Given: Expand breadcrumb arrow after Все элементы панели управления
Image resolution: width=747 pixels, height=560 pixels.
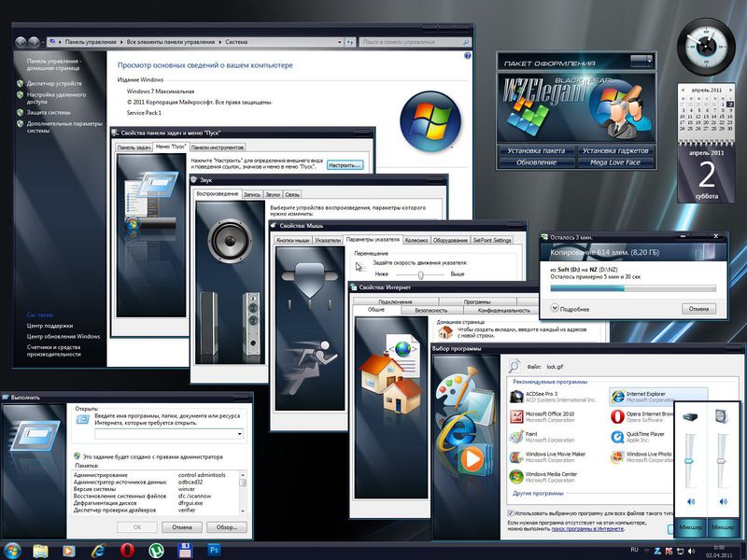Looking at the screenshot, I should [x=220, y=42].
